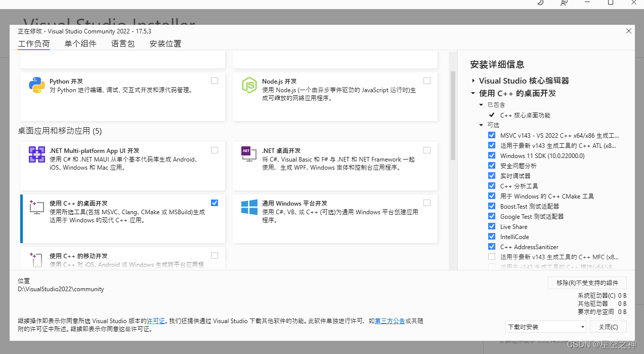Switch to the 工作负荷 tab
Viewport: 644px width, 354px height.
pyautogui.click(x=34, y=44)
